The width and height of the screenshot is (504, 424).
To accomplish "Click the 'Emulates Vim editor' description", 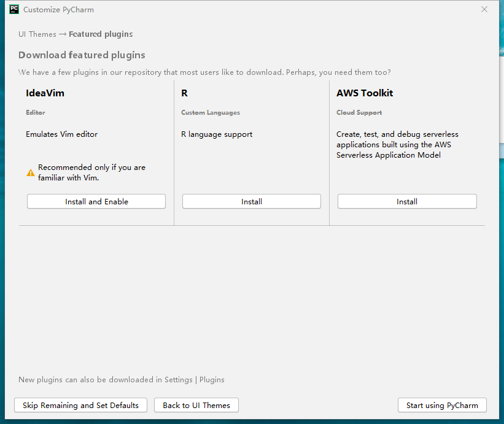I will [x=62, y=134].
